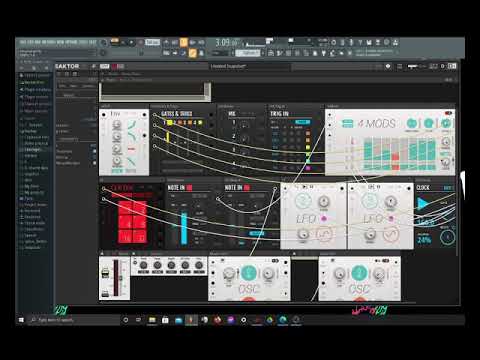The height and width of the screenshot is (360, 480).
Task: Expand Sliced audio folder in browser
Action: coord(33,223)
